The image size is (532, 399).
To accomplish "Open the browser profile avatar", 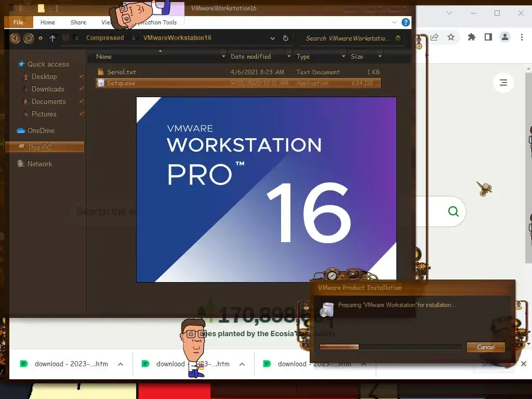I will pos(505,37).
